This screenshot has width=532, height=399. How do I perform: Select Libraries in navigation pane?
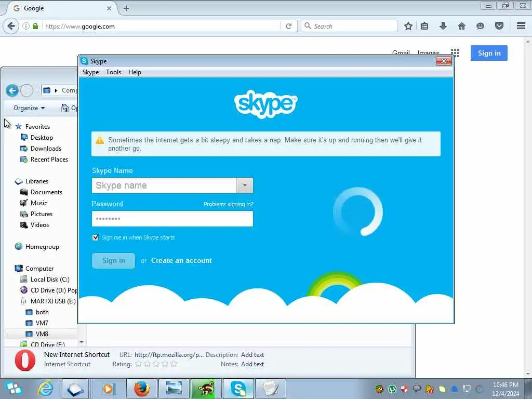pyautogui.click(x=37, y=181)
